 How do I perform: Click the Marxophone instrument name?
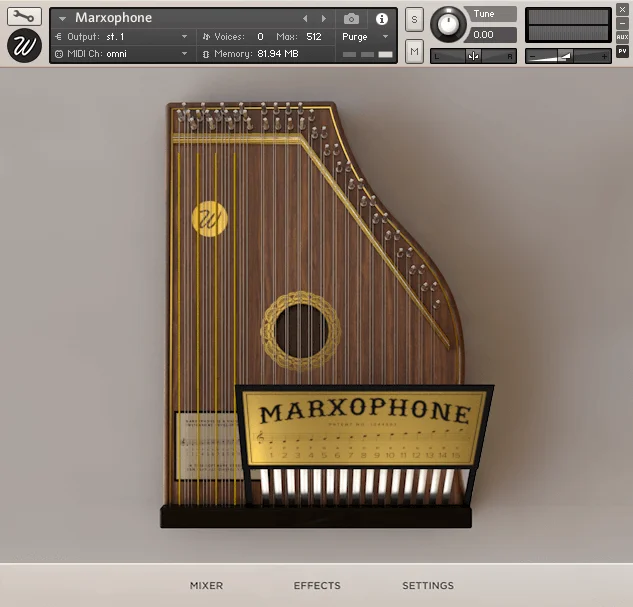(x=113, y=18)
